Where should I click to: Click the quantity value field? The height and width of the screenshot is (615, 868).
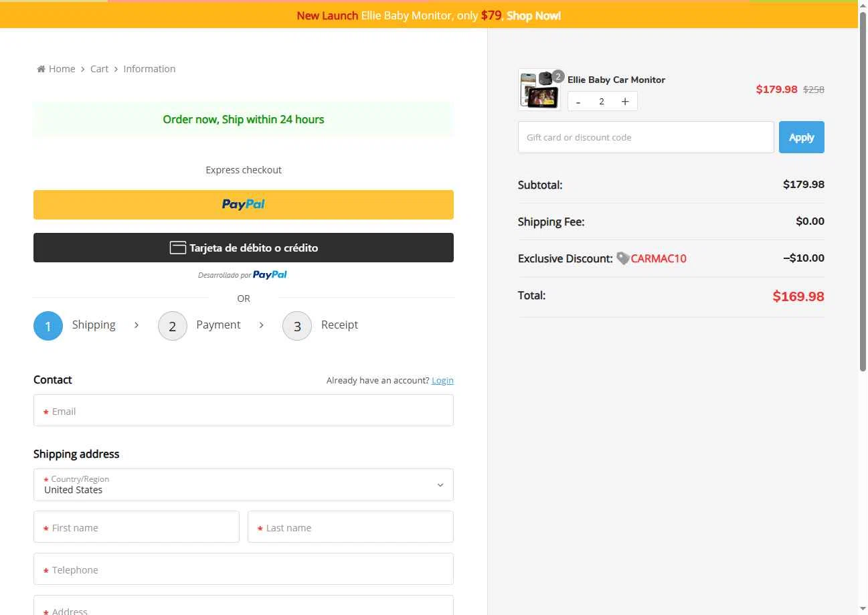(602, 102)
